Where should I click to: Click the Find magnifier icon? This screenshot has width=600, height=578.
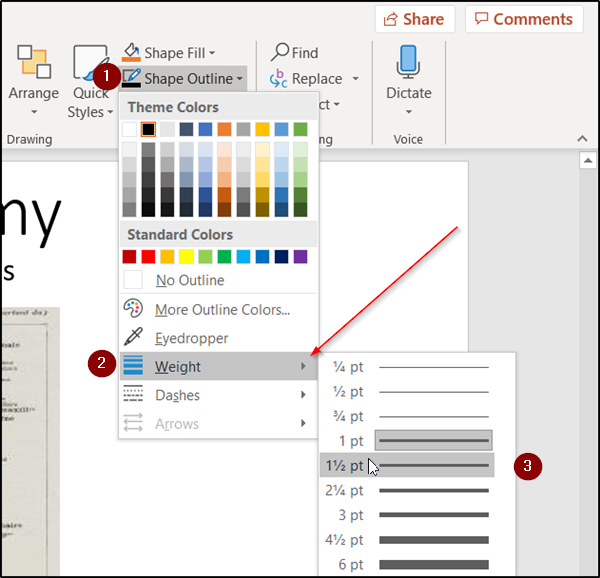[280, 52]
